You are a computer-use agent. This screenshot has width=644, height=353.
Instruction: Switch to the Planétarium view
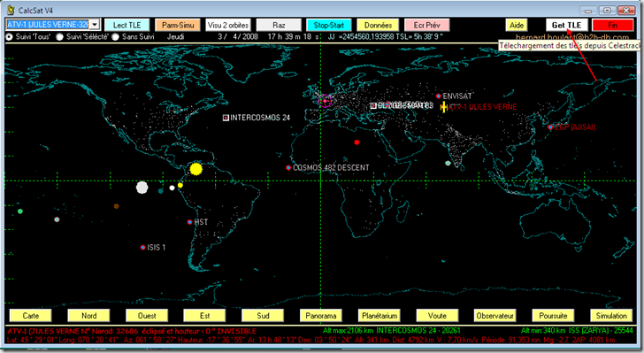coord(379,316)
